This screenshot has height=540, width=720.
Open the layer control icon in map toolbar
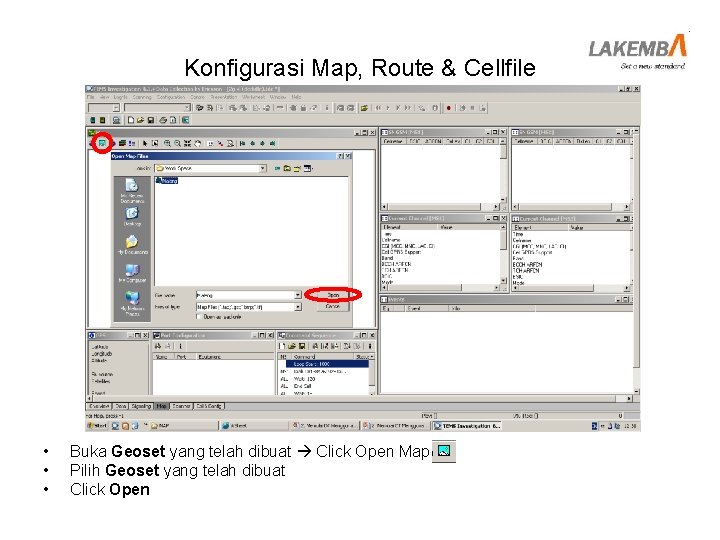click(122, 143)
